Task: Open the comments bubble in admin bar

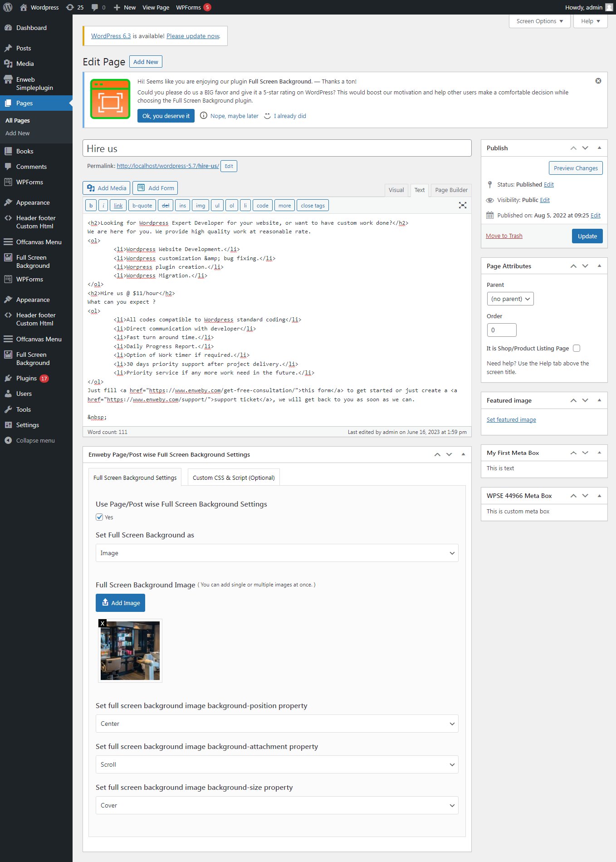Action: (98, 7)
